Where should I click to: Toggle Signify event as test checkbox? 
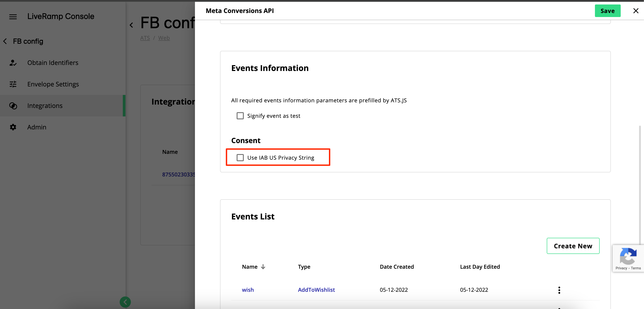[240, 116]
